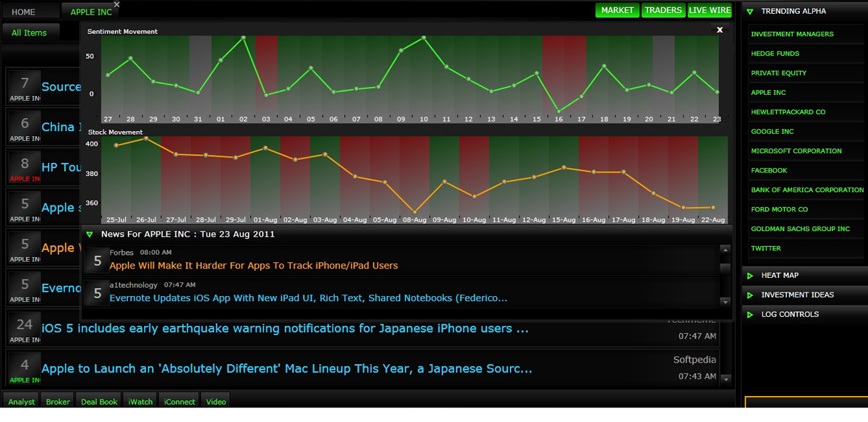Screen dimensions: 868x422
Task: Collapse the News For APPLE INC panel
Action: pos(90,235)
